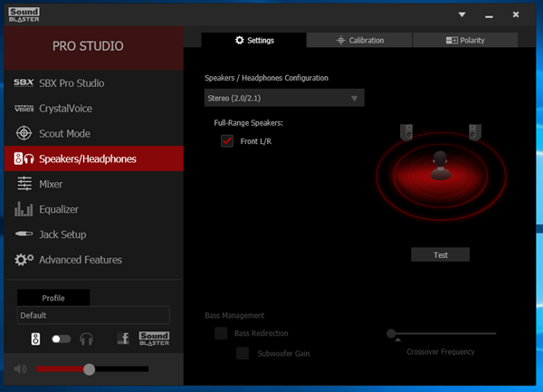
Task: Click the headphones output icon beside switch
Action: coord(86,339)
